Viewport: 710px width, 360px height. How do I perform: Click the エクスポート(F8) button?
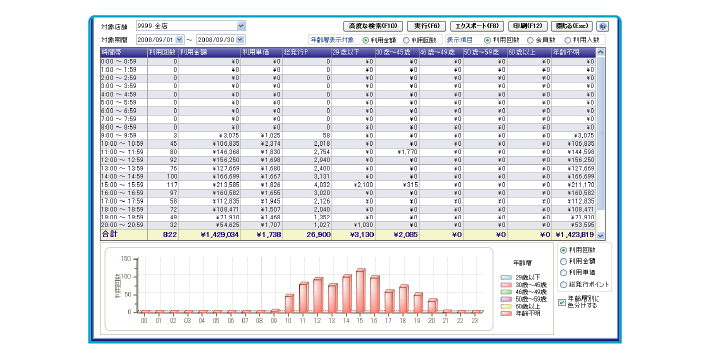click(x=477, y=26)
